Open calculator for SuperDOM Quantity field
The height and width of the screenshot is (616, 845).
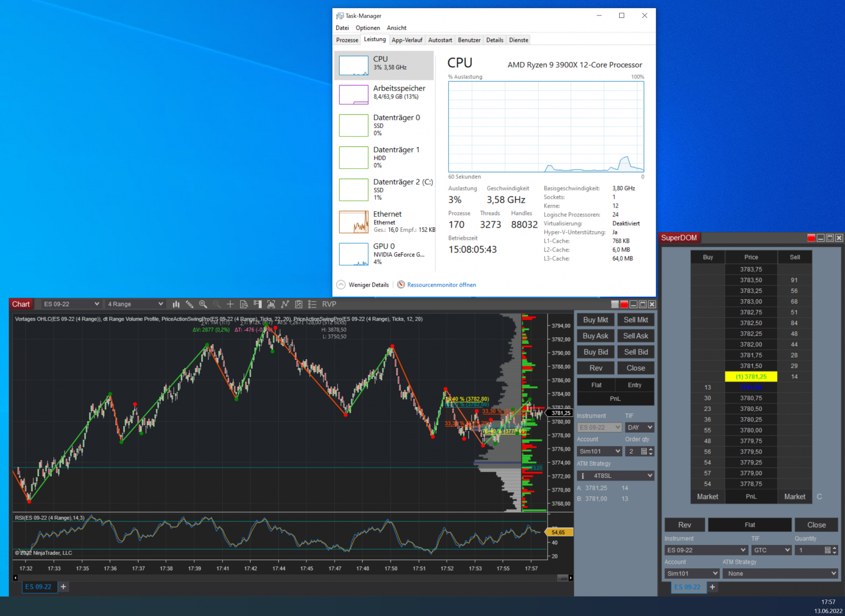coord(828,550)
